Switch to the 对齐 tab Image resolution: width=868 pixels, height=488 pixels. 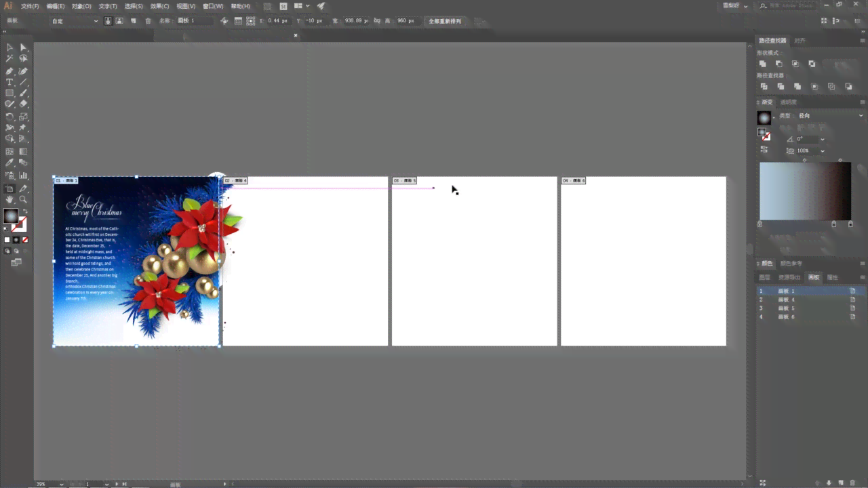[800, 41]
